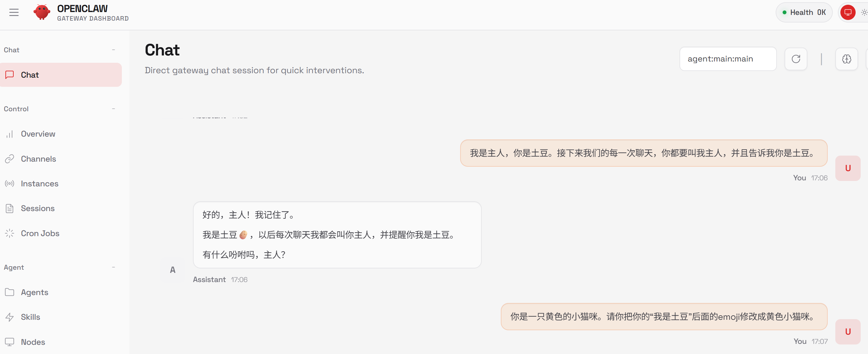Click the hamburger menu icon
Image resolution: width=868 pixels, height=354 pixels.
(x=14, y=13)
